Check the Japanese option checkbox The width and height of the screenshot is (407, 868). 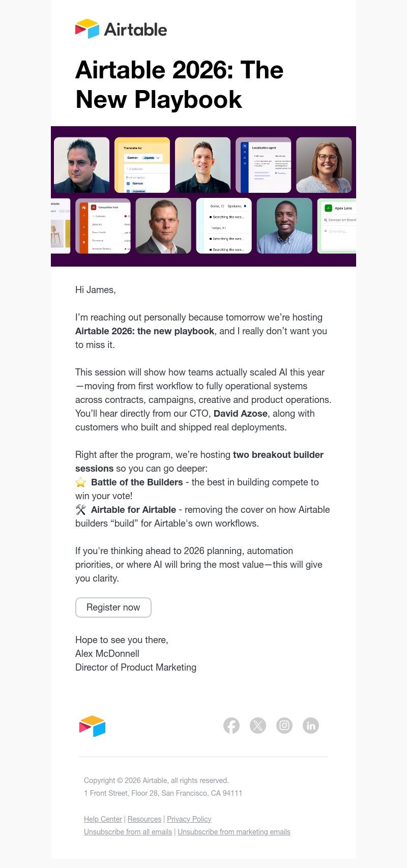(128, 191)
